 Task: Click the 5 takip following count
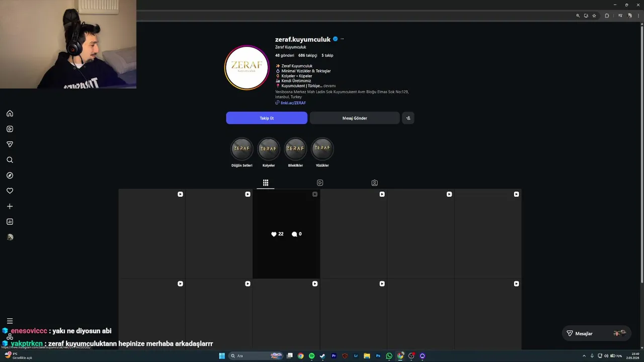[327, 55]
